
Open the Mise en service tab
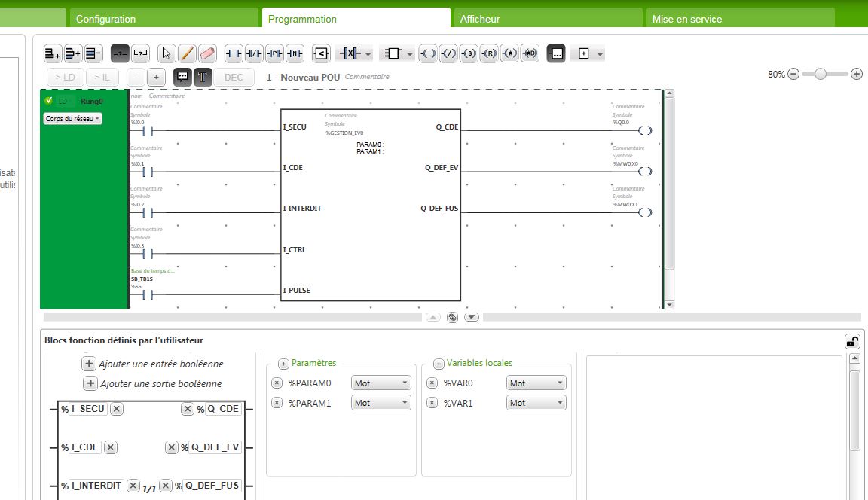pyautogui.click(x=687, y=19)
